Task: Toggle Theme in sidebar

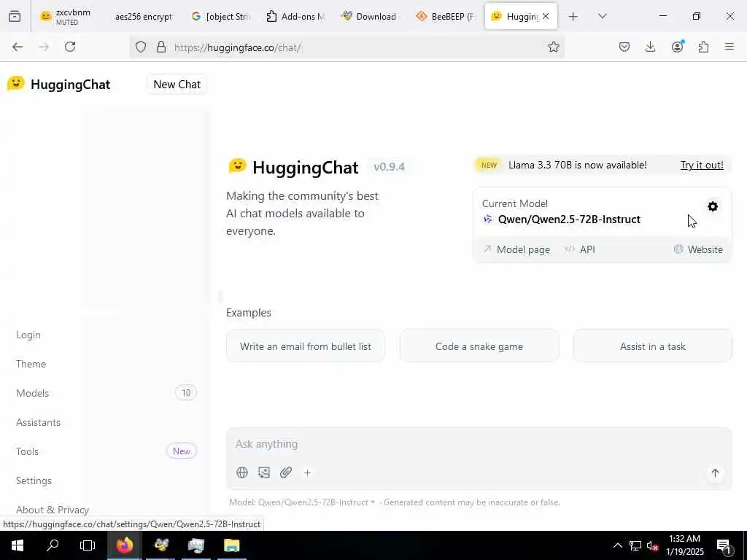Action: pyautogui.click(x=31, y=364)
